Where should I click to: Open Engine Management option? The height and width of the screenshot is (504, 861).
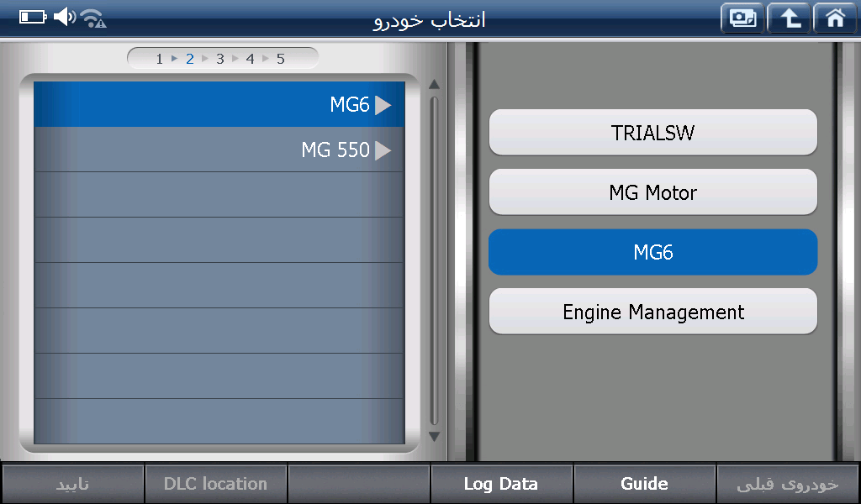[x=652, y=312]
